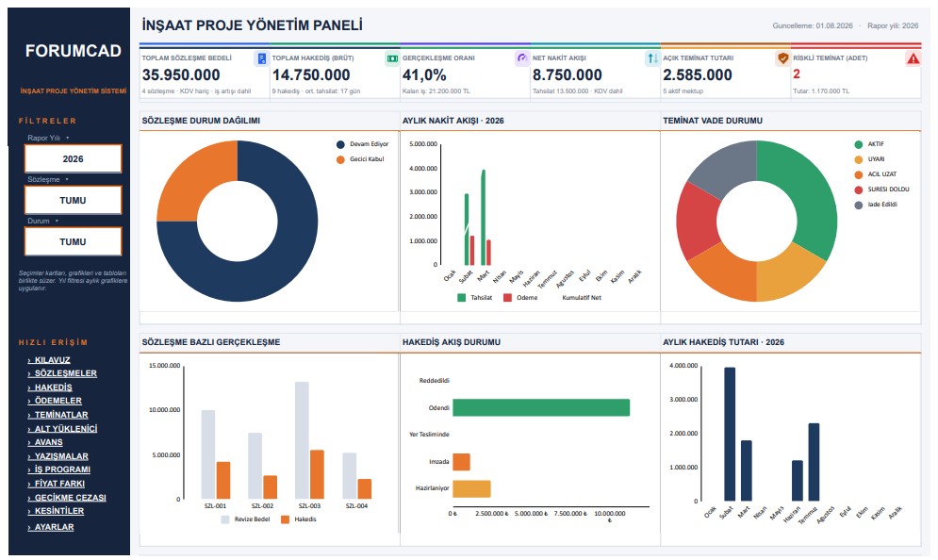Click the red warning triangle on Riskli Teminat card
Screen dimensions: 938x560
pos(913,58)
